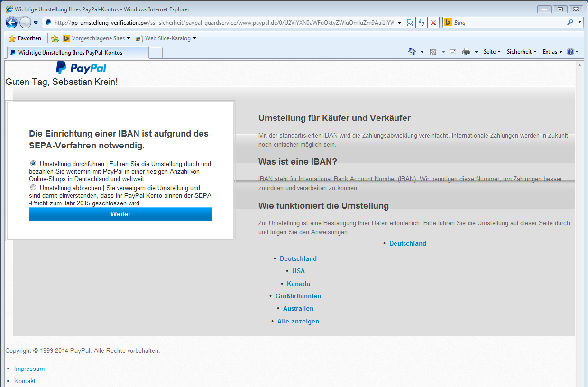The height and width of the screenshot is (387, 588).
Task: Open a new blank tab
Action: [156, 53]
